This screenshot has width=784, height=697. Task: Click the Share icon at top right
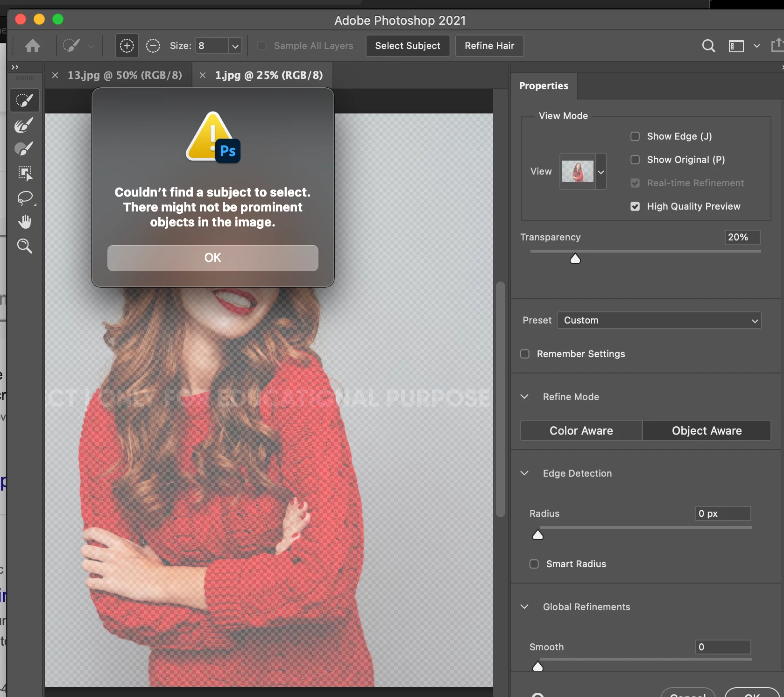777,46
